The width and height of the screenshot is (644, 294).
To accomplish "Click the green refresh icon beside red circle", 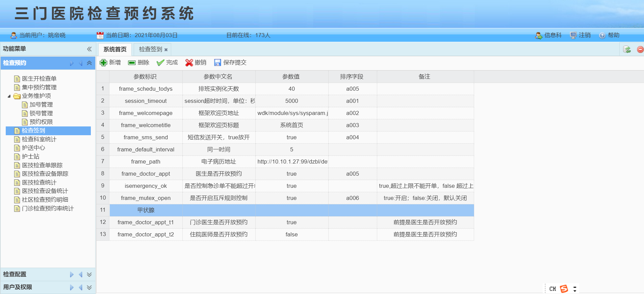I will tap(627, 50).
